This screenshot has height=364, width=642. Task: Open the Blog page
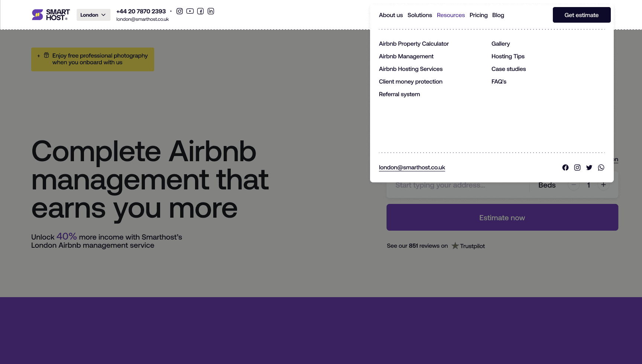click(498, 15)
